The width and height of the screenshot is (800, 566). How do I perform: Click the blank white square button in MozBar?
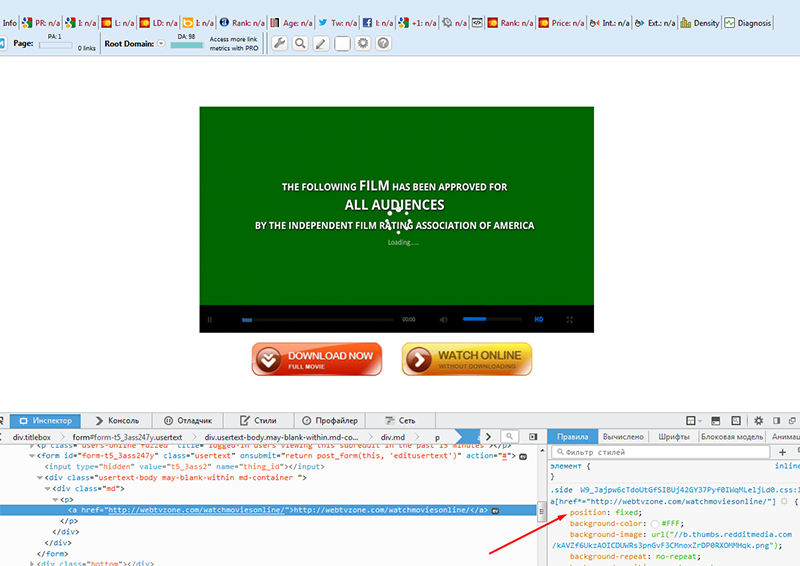pyautogui.click(x=342, y=43)
